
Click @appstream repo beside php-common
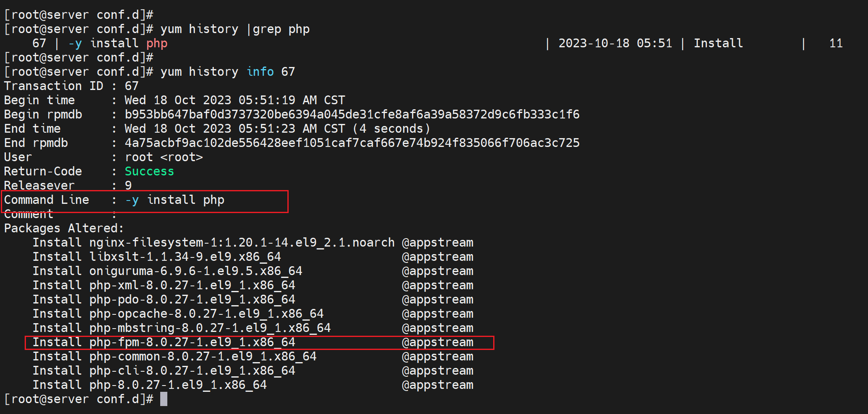coord(438,356)
